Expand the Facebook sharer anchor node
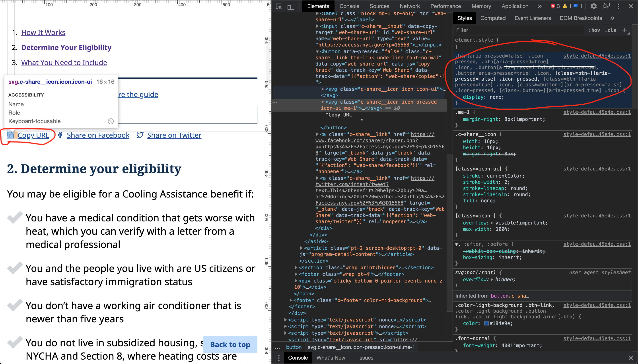 pyautogui.click(x=317, y=134)
